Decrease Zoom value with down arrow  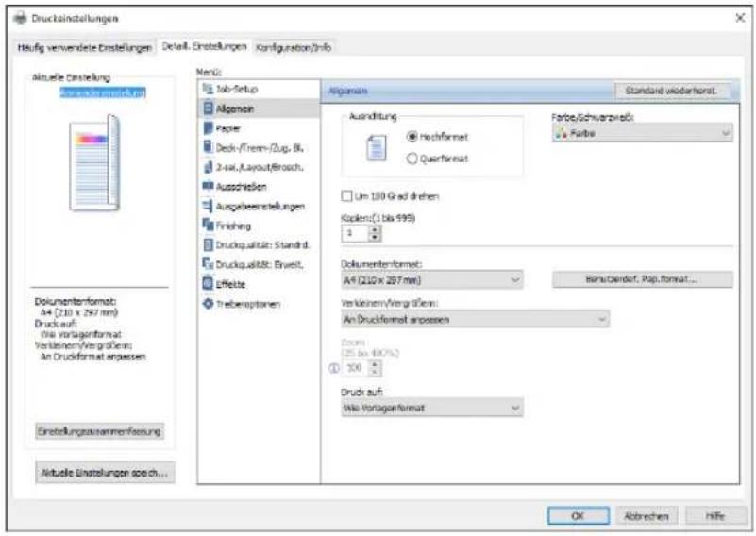(375, 372)
